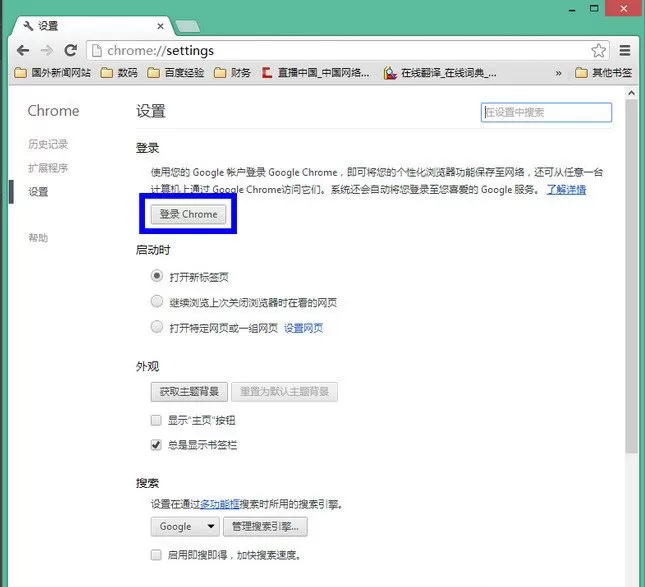This screenshot has height=587, width=645.
Task: Open the 国外新闻网站 bookmark folder
Action: [x=53, y=73]
